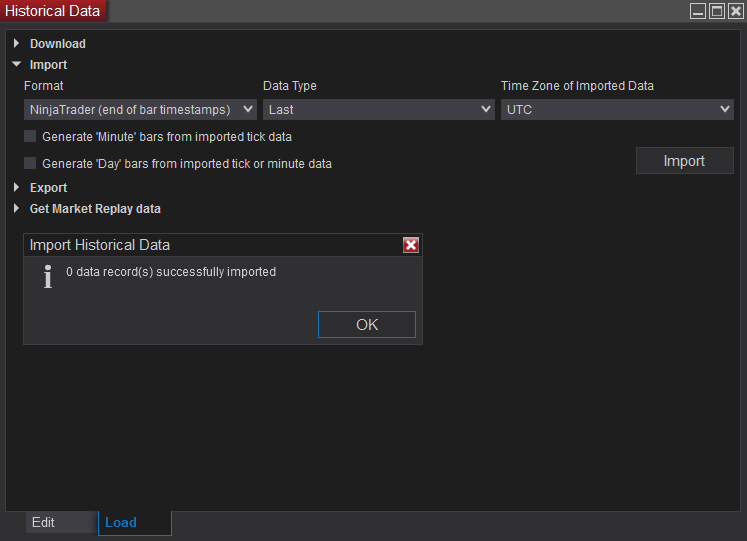
Task: Expand Get Market Replay data section
Action: click(x=16, y=209)
